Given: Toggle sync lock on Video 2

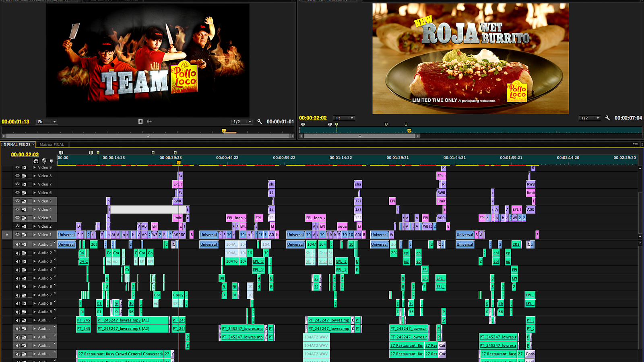Looking at the screenshot, I should click(x=24, y=226).
